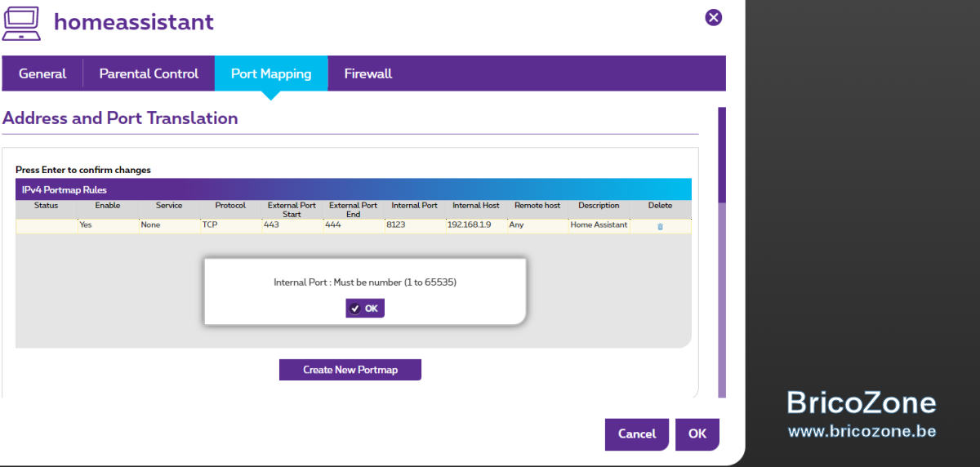The height and width of the screenshot is (467, 980).
Task: Open the Parental Control tab
Action: [149, 73]
